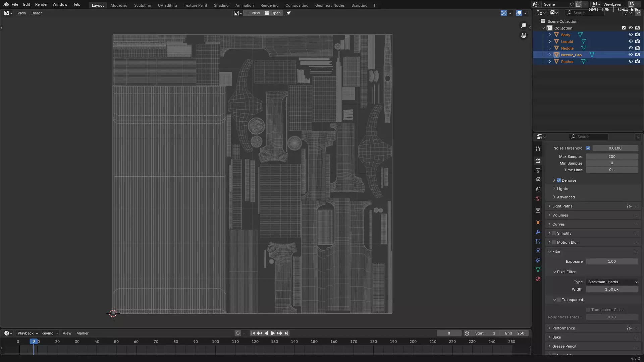Expand the Light Paths panel

click(562, 206)
